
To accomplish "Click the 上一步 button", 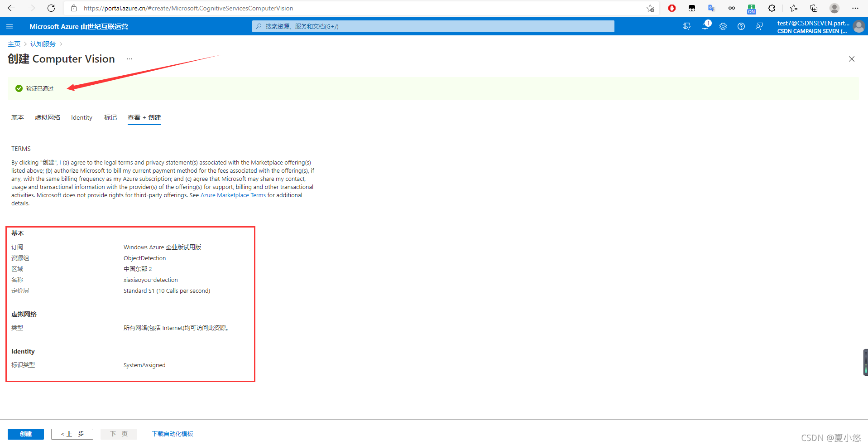I will coord(72,434).
